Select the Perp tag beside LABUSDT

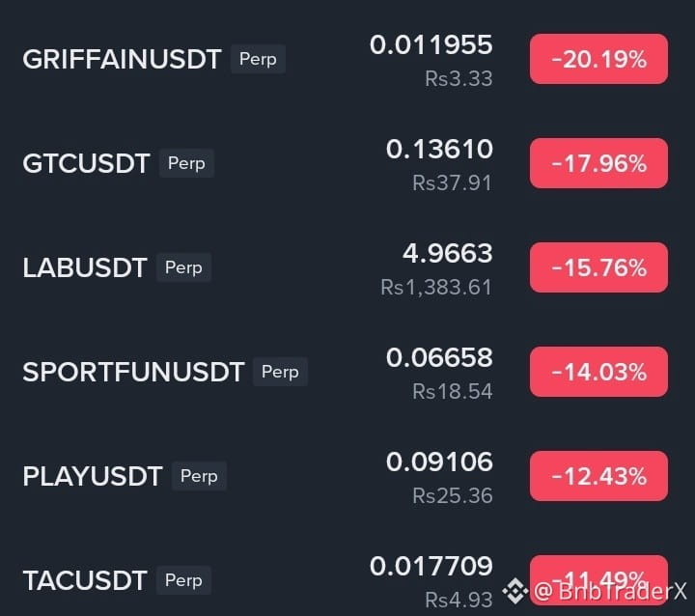(x=183, y=267)
